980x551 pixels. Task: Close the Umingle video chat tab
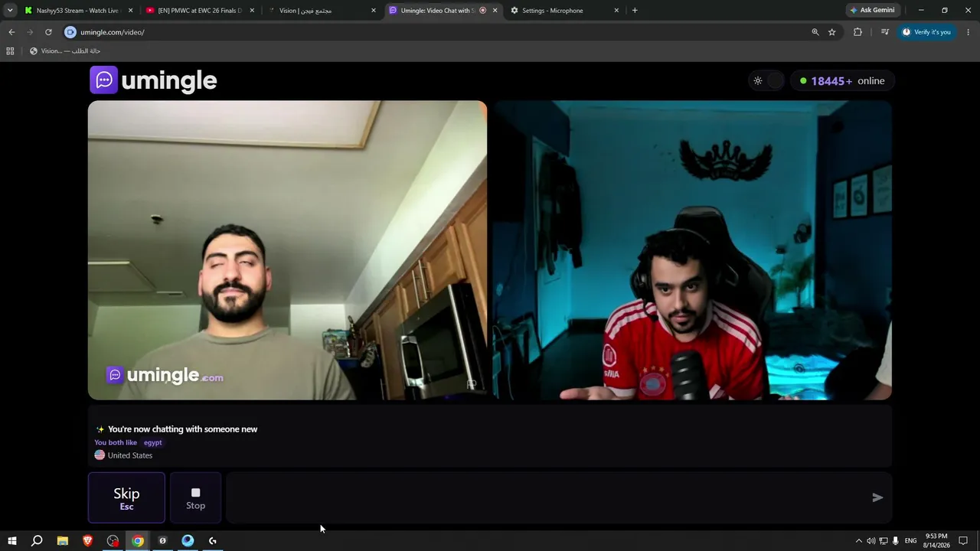point(495,11)
